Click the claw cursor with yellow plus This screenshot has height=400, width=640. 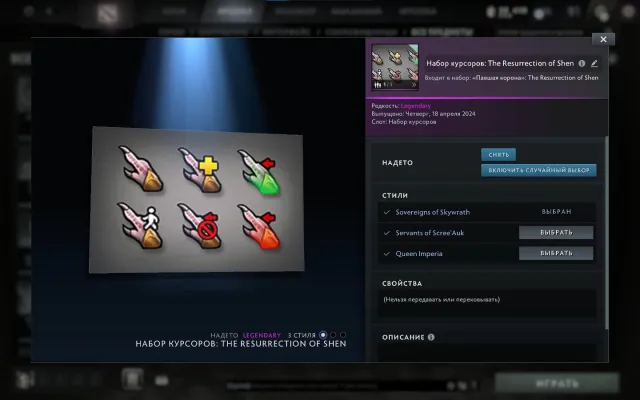[200, 170]
